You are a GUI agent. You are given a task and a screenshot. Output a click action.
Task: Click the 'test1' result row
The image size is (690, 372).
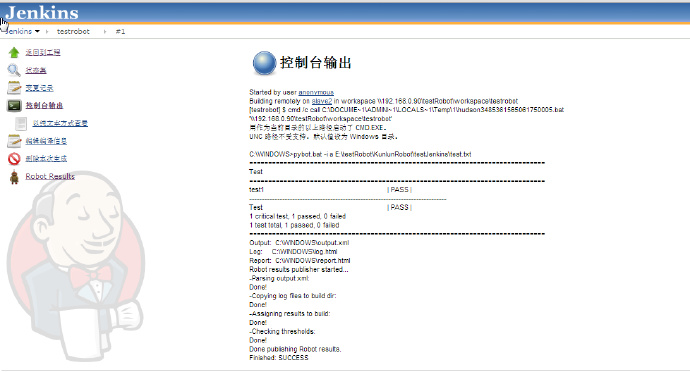(256, 189)
